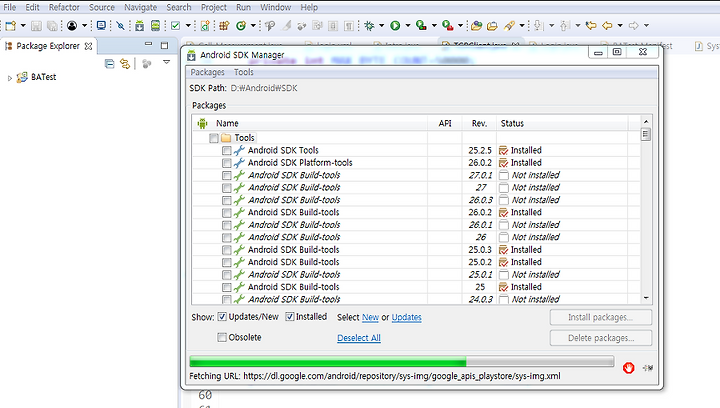This screenshot has width=720, height=408.
Task: Click the show log icon beside stop button
Action: (x=648, y=368)
